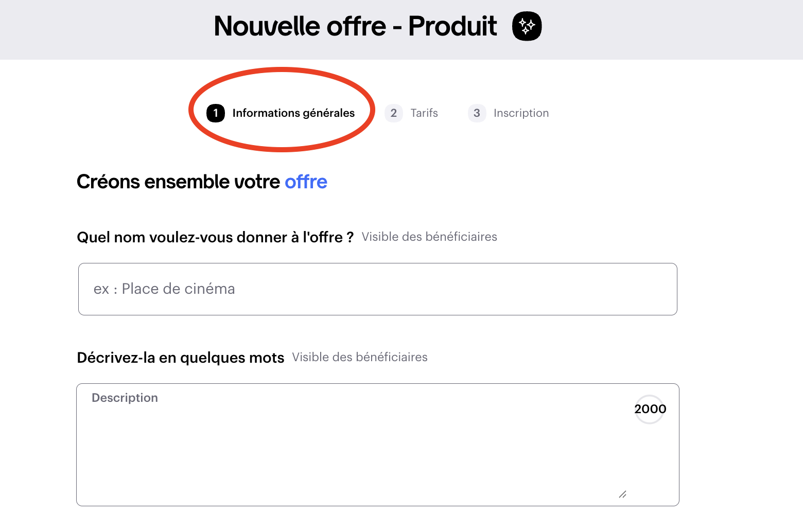Click 'Visible des bénéficiaires' beside name question
Viewport: 803px width, 532px height.
[429, 237]
